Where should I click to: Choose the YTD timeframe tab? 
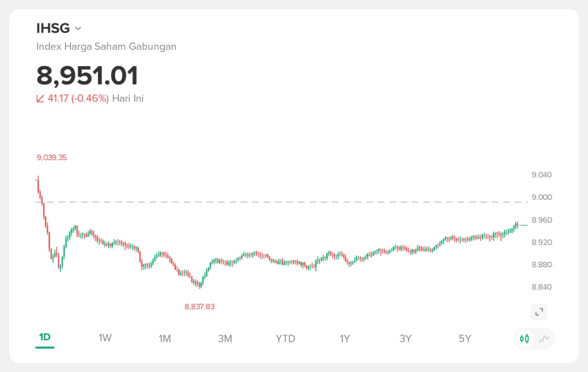click(285, 339)
